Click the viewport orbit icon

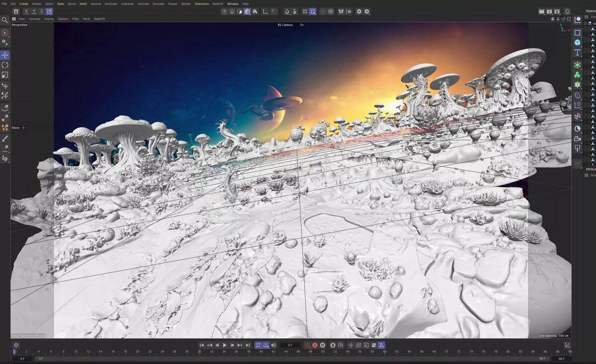click(x=563, y=18)
